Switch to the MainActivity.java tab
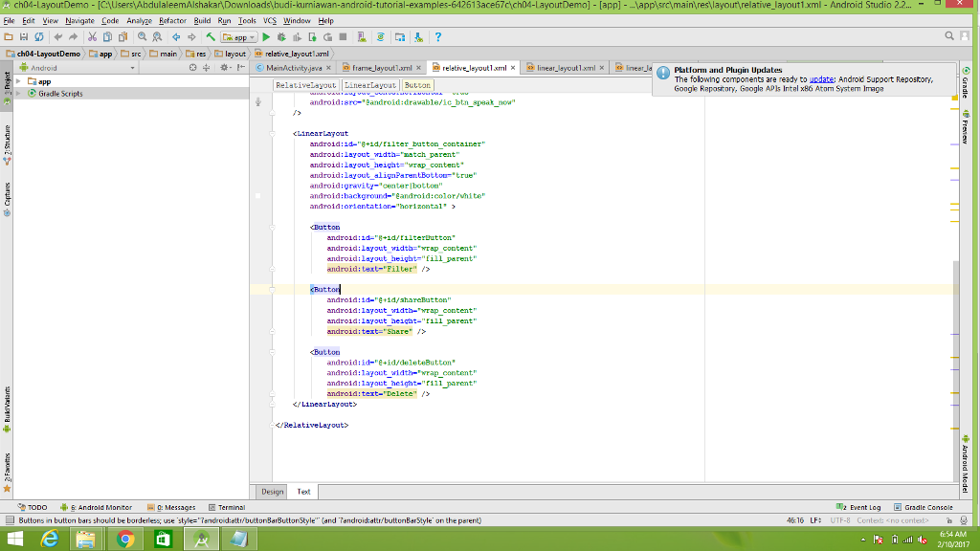Image resolution: width=980 pixels, height=551 pixels. 294,68
